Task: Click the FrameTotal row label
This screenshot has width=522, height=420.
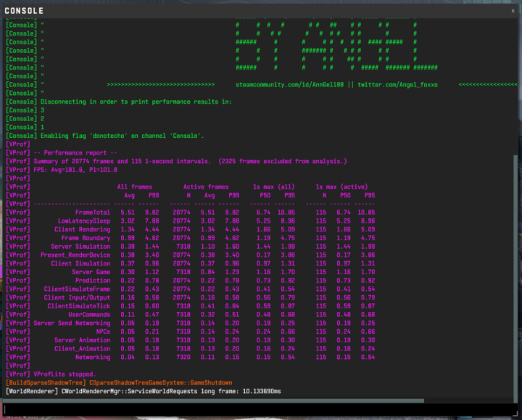Action: [93, 213]
